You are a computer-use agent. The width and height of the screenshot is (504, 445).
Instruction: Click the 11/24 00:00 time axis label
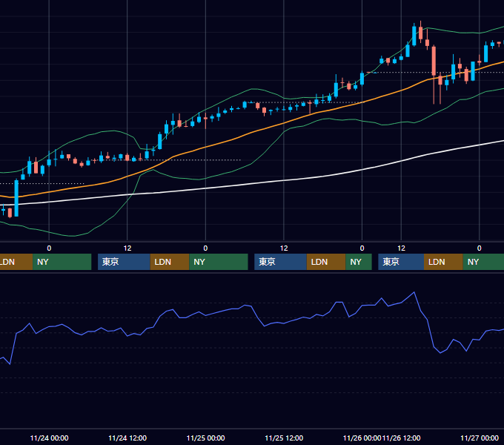pos(49,438)
